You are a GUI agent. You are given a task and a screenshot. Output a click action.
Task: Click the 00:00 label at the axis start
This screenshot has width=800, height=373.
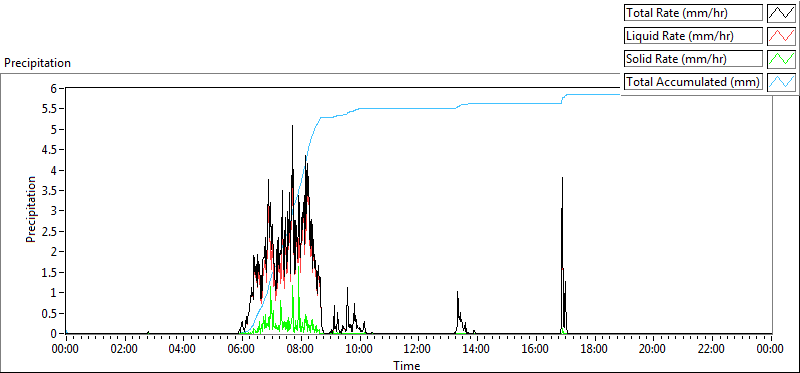click(66, 349)
